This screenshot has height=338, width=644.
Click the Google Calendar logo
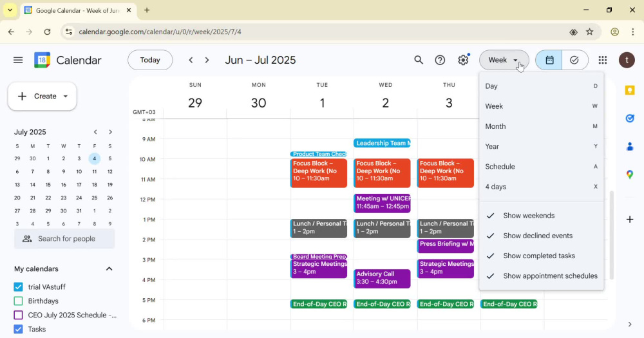click(42, 61)
